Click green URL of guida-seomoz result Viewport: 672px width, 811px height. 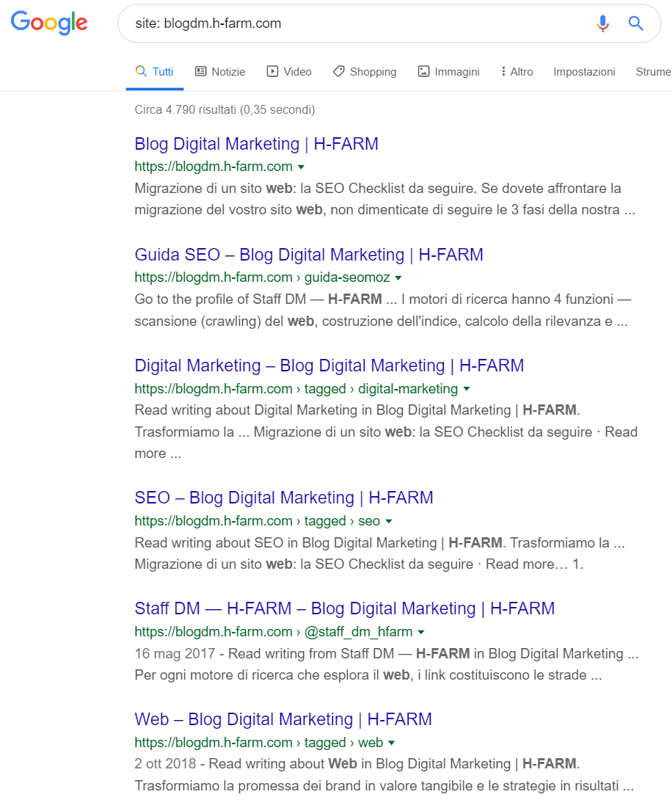(262, 277)
